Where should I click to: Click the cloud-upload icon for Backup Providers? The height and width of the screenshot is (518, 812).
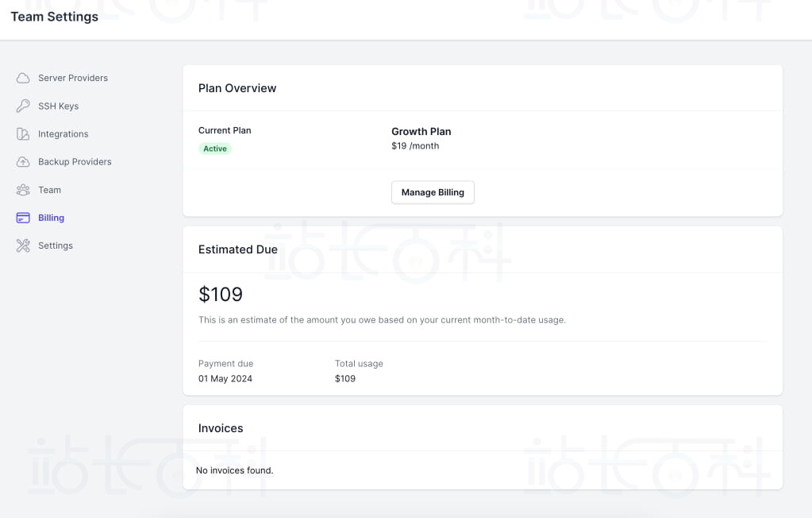tap(23, 162)
